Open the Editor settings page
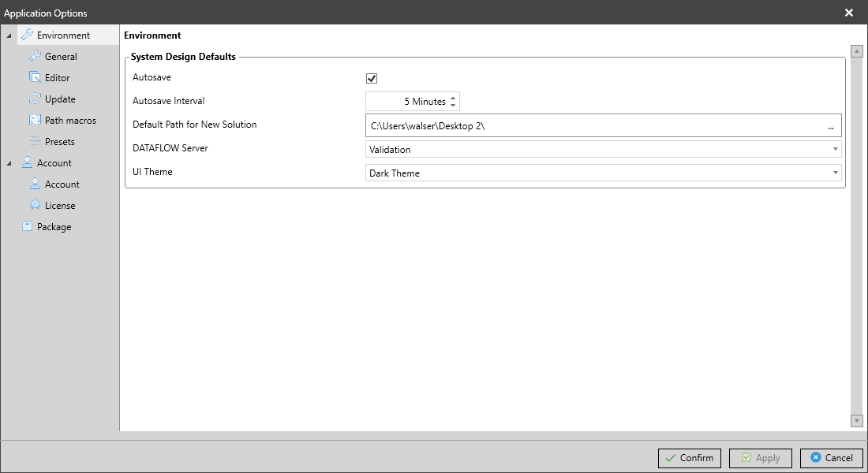Viewport: 868px width, 473px height. [57, 78]
